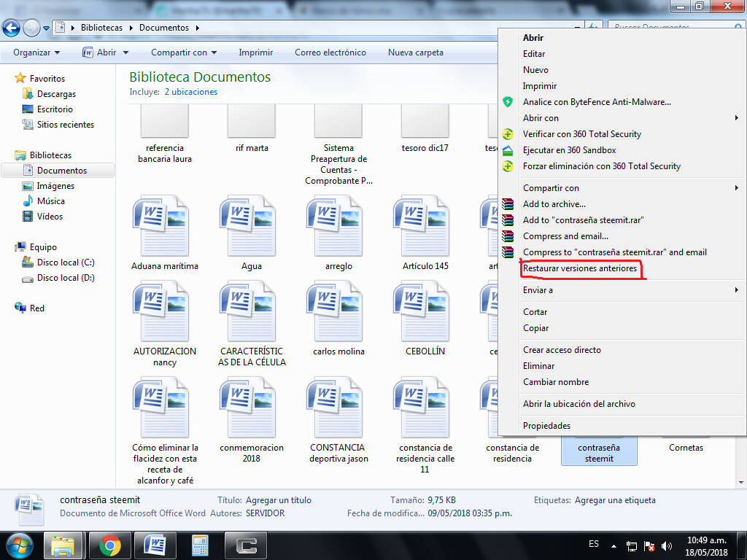Select the Descargas folder in Favoritos
The height and width of the screenshot is (560, 747).
coord(56,94)
